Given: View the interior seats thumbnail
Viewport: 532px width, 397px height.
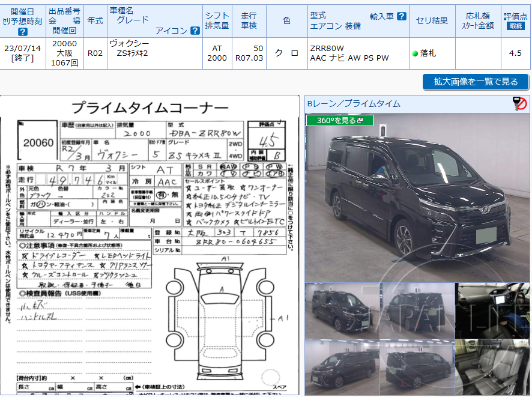Looking at the screenshot, I should pyautogui.click(x=491, y=366).
